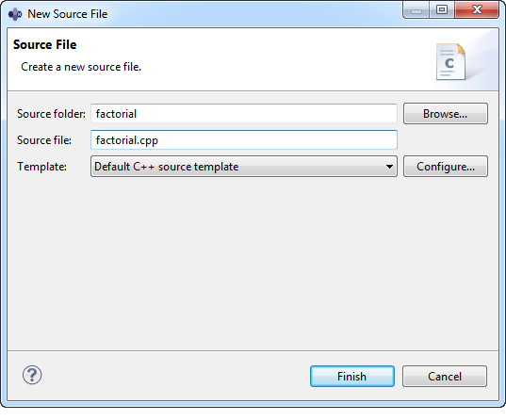Click the Eclipse logo in the title bar
The height and width of the screenshot is (420, 506).
tap(15, 14)
